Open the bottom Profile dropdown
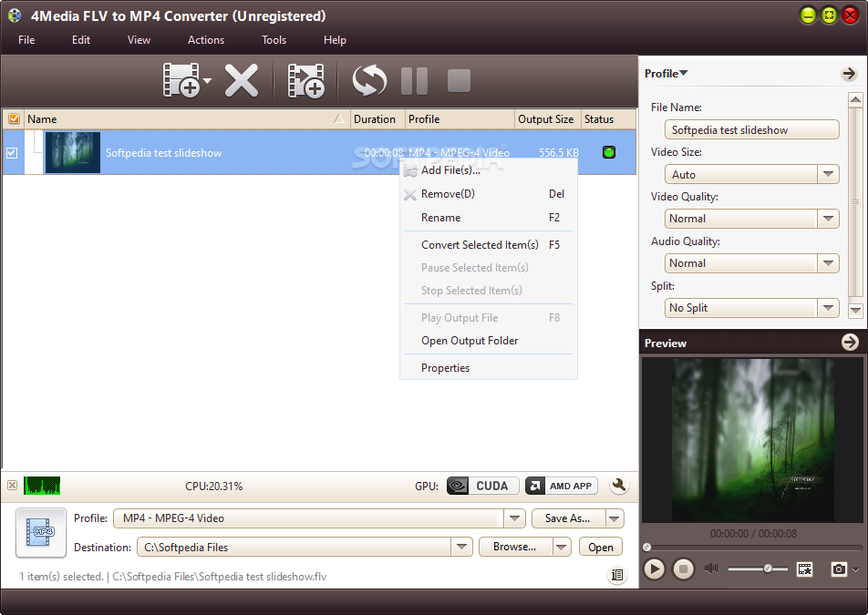868x615 pixels. point(514,518)
